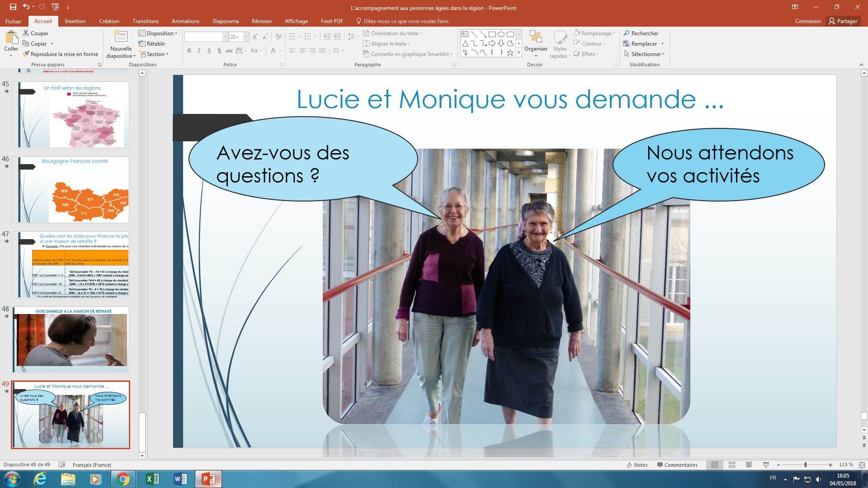The width and height of the screenshot is (868, 488).
Task: Decrease font size with the smaller A icon
Action: pos(265,37)
